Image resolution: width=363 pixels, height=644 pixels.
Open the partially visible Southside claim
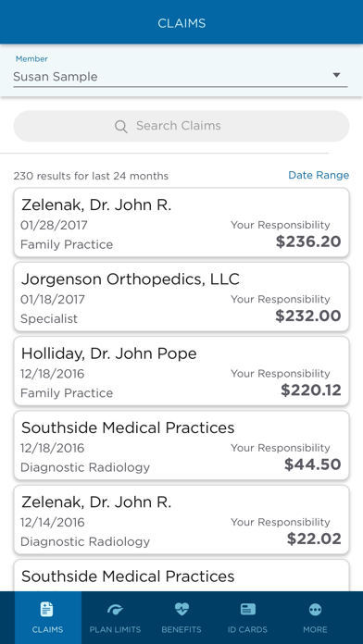(181, 576)
